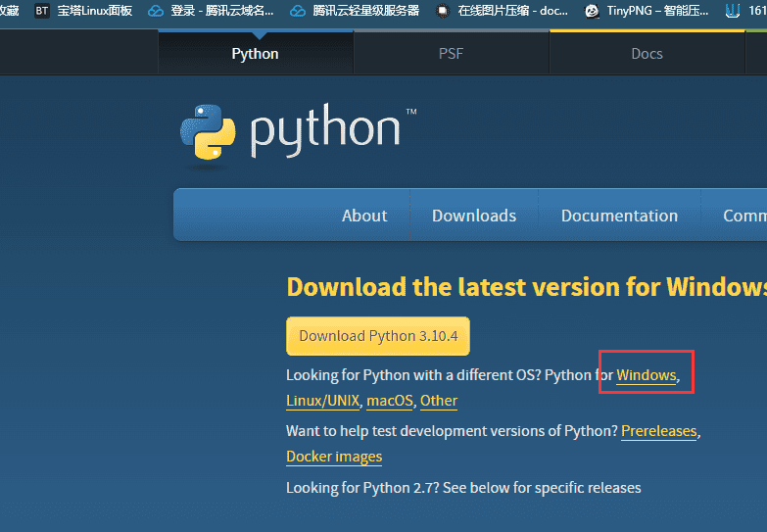Switch to the Docs top tab
This screenshot has height=532, width=767.
tap(647, 54)
